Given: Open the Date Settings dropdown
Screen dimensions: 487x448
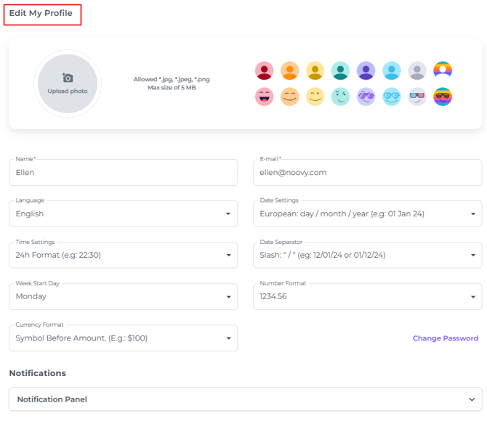Looking at the screenshot, I should tap(367, 214).
